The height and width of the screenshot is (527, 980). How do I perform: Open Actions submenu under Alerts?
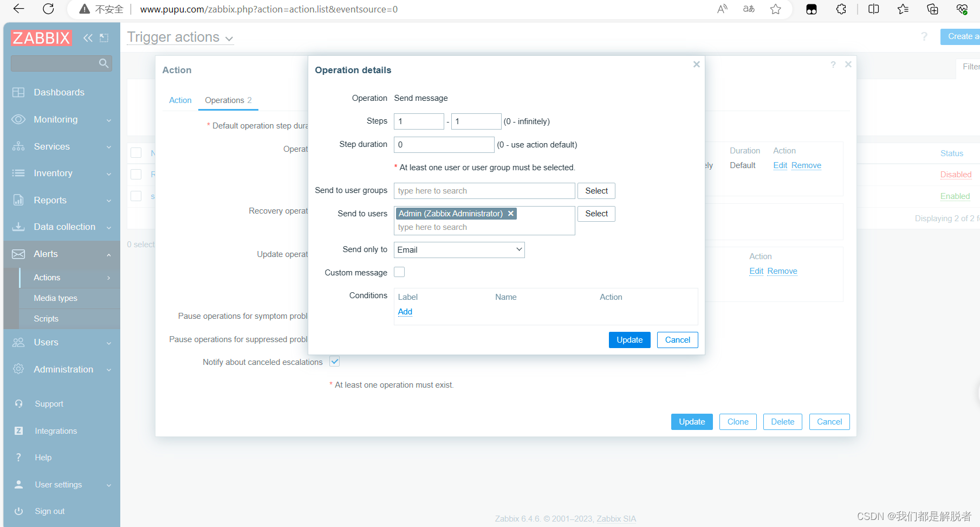[69, 278]
